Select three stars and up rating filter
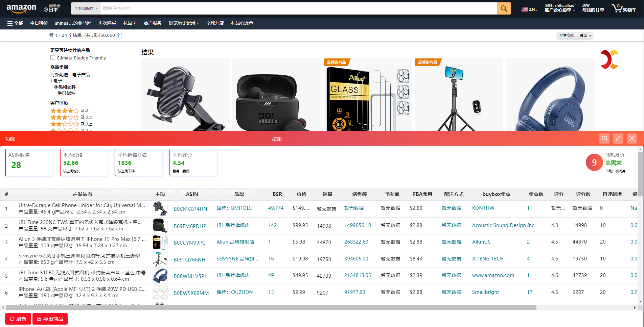The image size is (644, 327). coord(71,117)
